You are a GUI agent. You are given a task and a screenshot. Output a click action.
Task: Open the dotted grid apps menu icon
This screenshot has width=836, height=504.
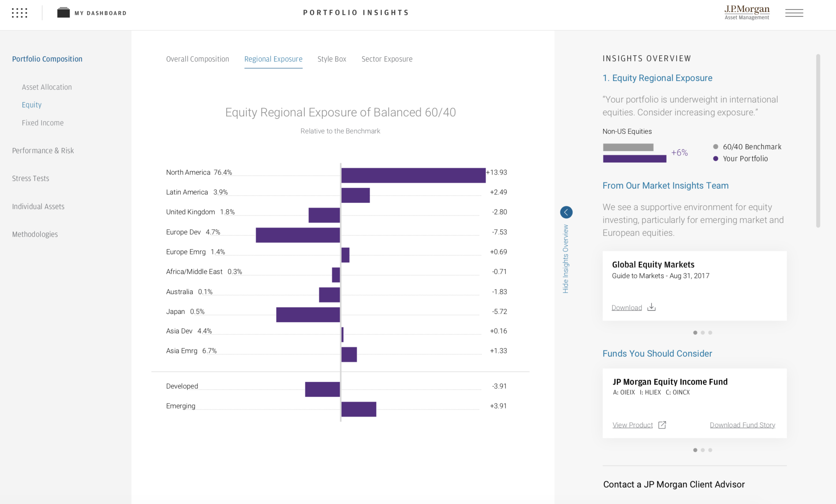(x=19, y=13)
